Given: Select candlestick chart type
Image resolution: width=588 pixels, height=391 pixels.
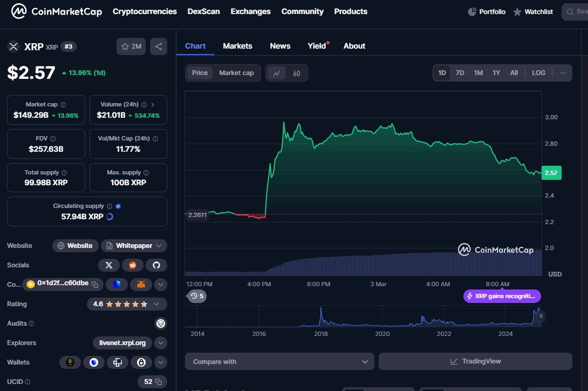Looking at the screenshot, I should [x=297, y=73].
